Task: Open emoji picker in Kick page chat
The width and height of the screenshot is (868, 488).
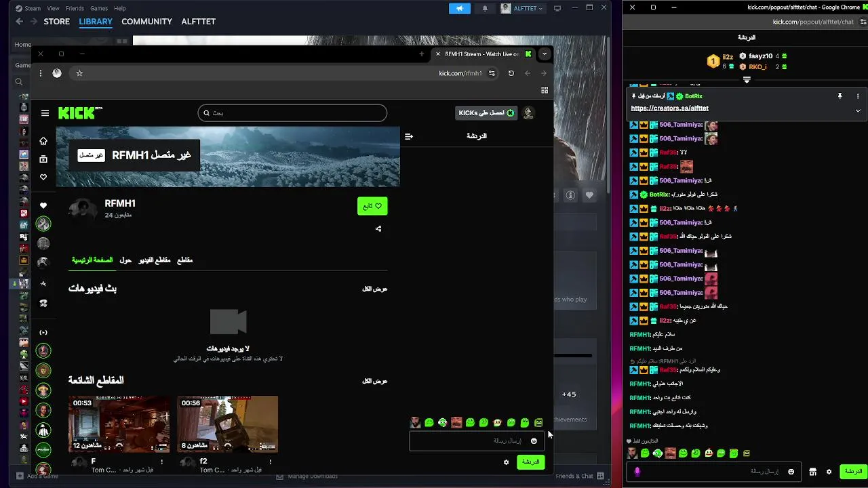Action: coord(534,441)
